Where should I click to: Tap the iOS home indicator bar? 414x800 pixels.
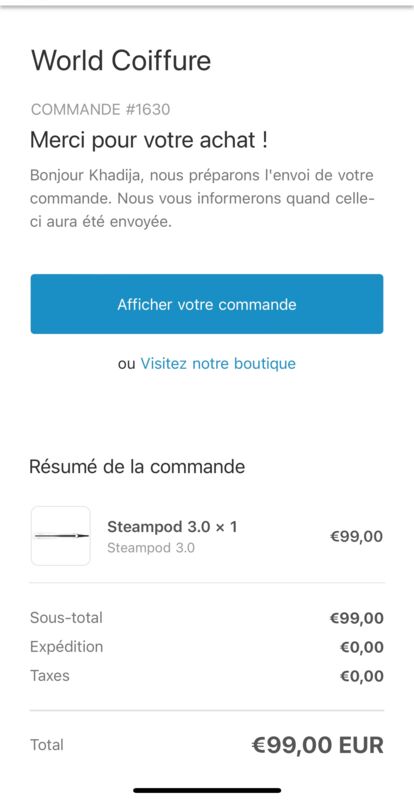(207, 790)
